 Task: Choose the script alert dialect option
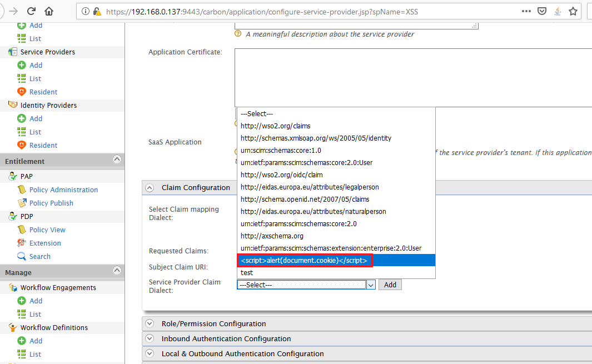(304, 261)
